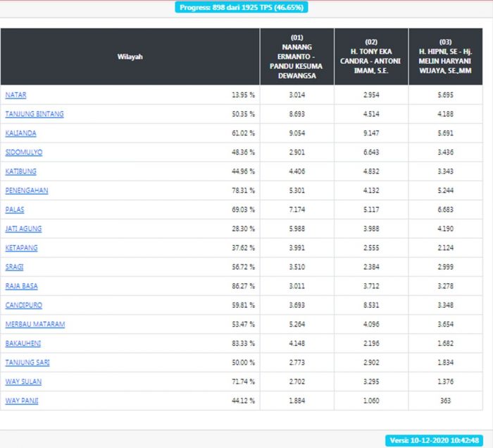
Task: Open the PENENGAHAN link
Action: pos(27,190)
